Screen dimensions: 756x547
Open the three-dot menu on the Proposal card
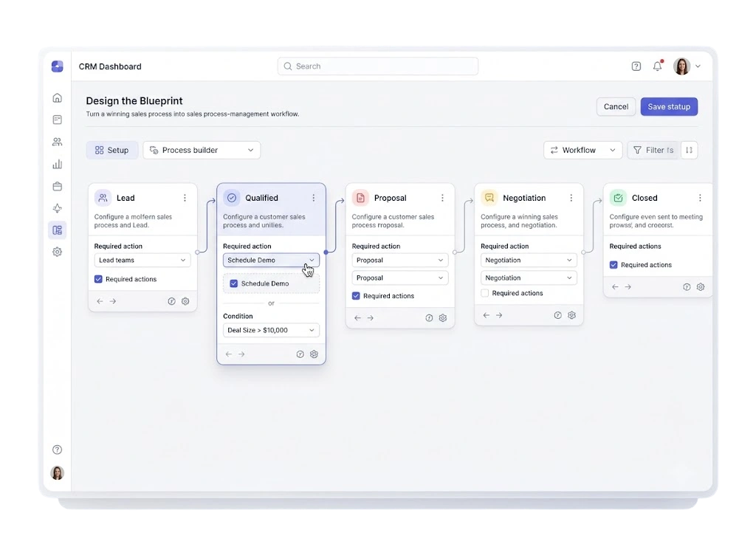point(442,198)
